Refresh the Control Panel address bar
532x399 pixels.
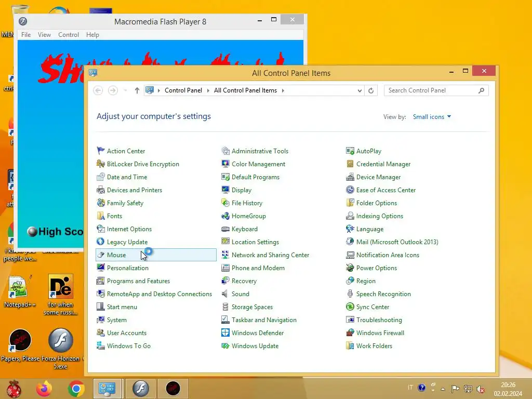click(371, 90)
